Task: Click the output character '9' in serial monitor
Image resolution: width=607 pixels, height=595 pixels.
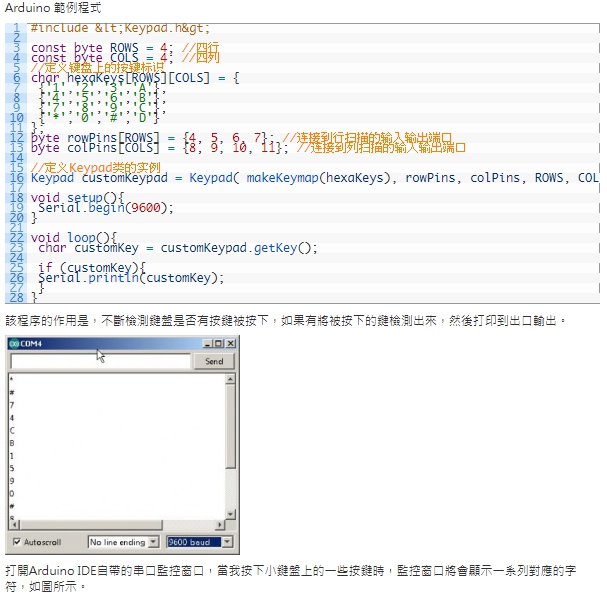Action: pos(12,481)
